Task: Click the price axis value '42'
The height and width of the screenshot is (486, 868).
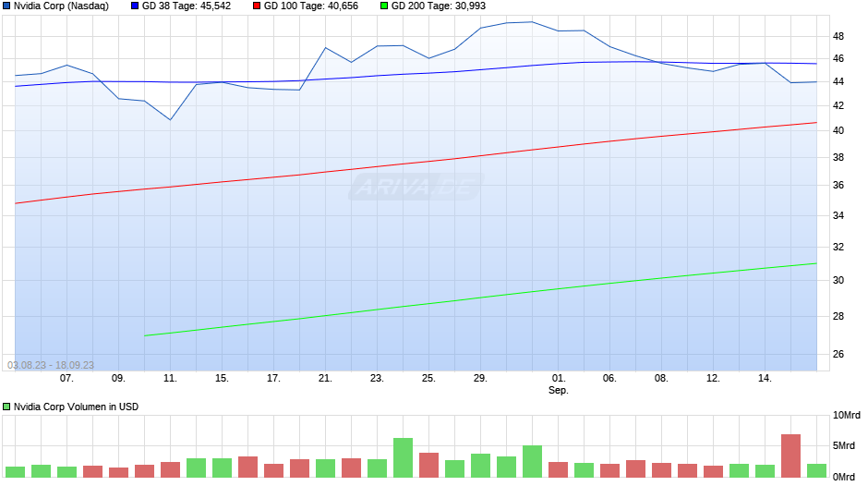Action: tap(838, 106)
